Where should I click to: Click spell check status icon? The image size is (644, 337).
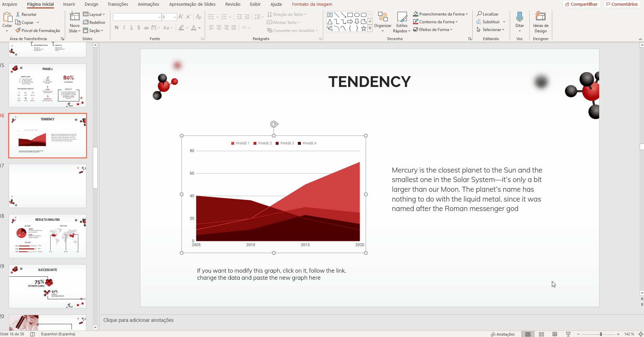pos(33,334)
